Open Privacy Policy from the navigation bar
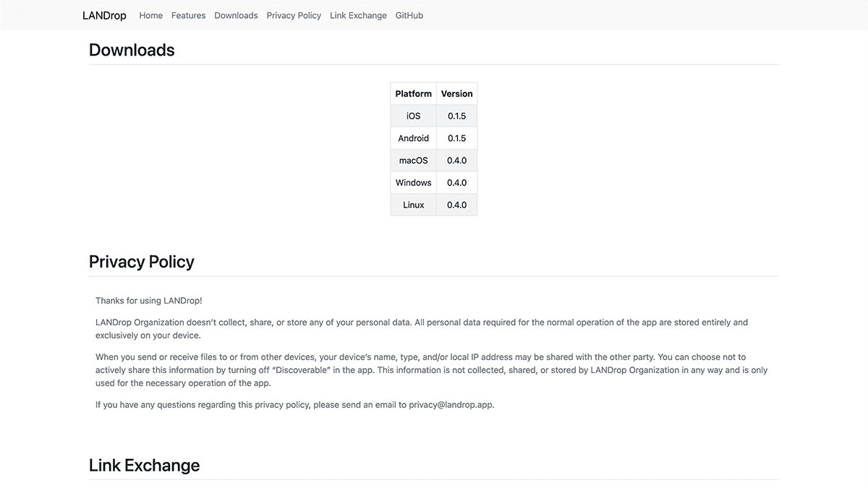This screenshot has width=868, height=488. 294,15
